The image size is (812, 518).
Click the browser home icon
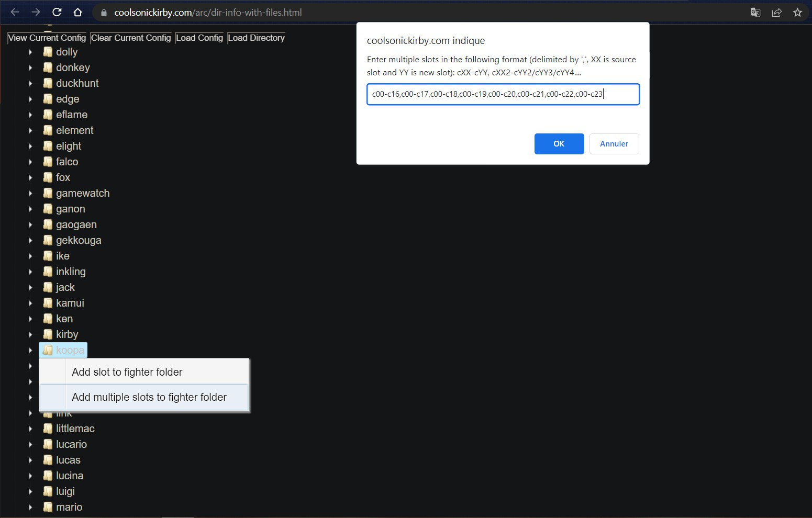coord(77,12)
